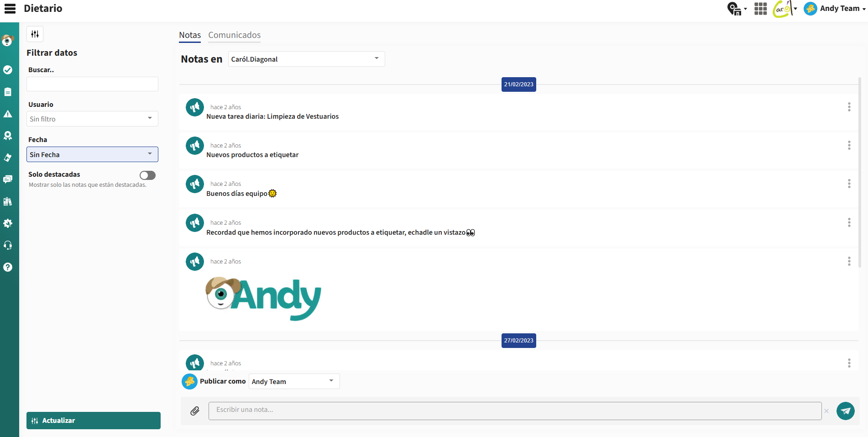Click megaphone avatar of Limpieza de Vestuarios note
Image resolution: width=868 pixels, height=437 pixels.
coord(195,107)
